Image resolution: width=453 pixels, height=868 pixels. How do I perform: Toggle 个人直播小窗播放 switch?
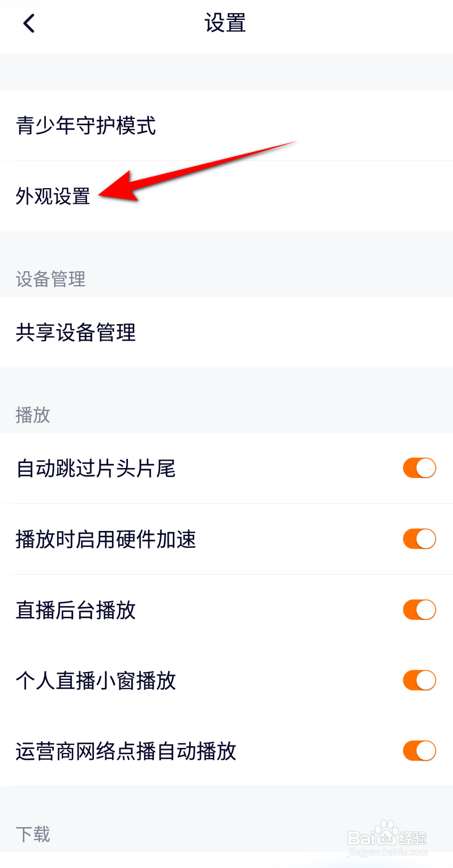coord(419,680)
